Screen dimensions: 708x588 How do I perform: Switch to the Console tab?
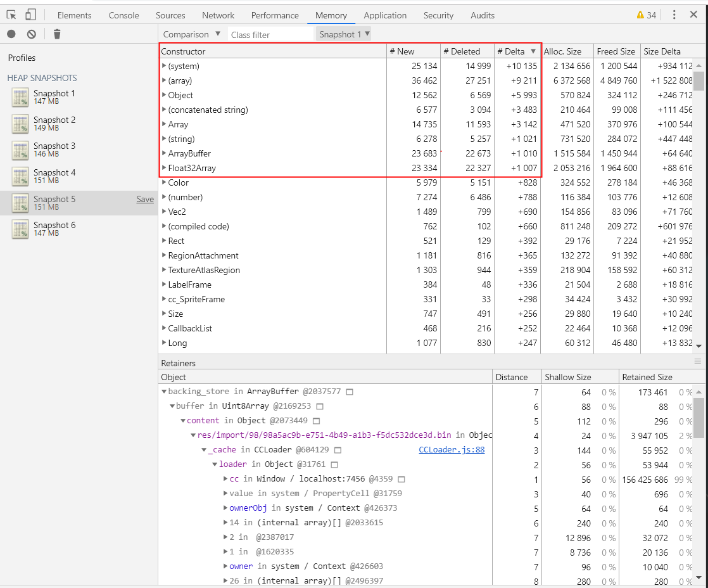coord(123,15)
